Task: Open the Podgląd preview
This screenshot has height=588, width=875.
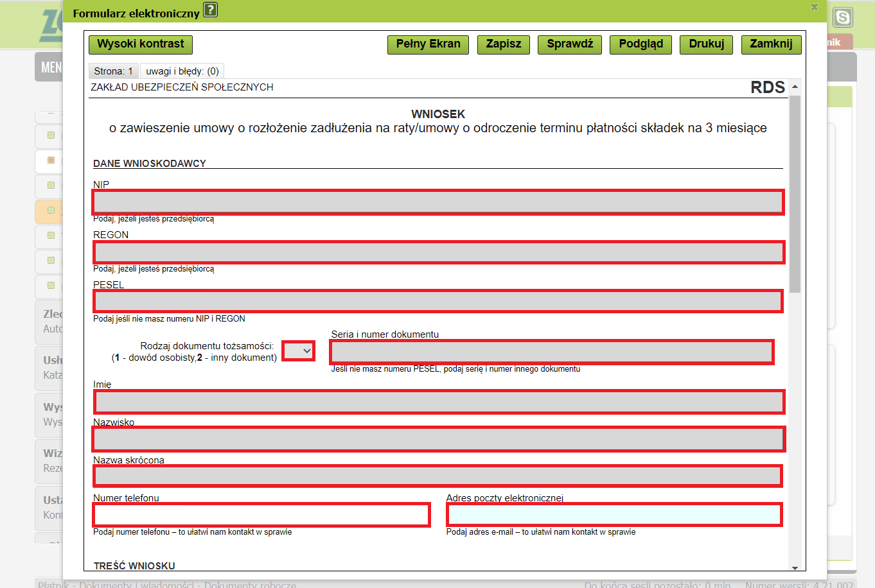Action: tap(641, 44)
